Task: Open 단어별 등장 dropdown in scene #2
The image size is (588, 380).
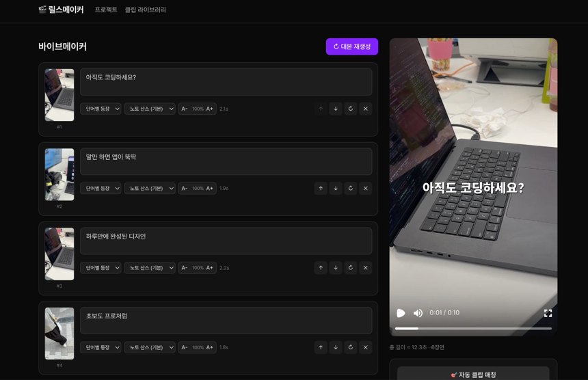Action: tap(101, 188)
